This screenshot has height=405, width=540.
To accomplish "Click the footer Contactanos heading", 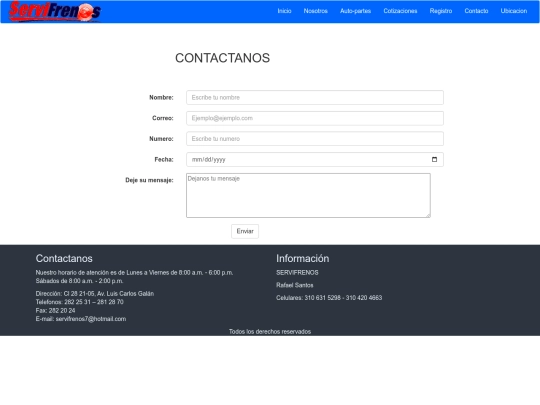I will (x=64, y=258).
